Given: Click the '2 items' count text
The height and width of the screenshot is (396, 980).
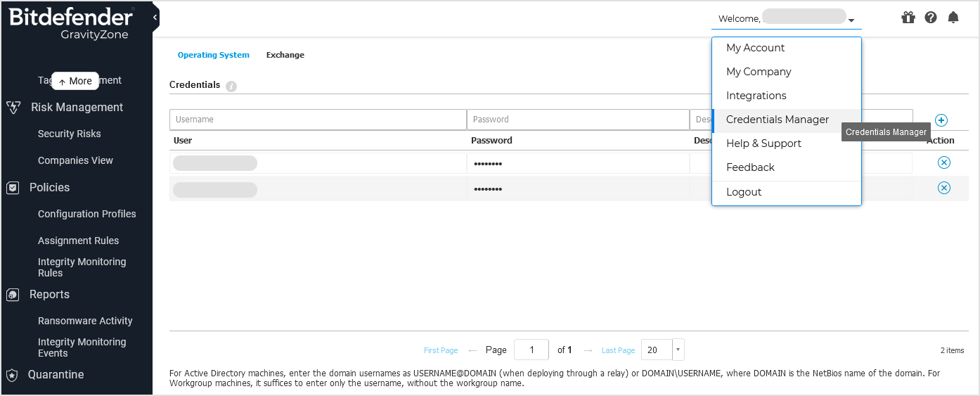Looking at the screenshot, I should pyautogui.click(x=952, y=350).
